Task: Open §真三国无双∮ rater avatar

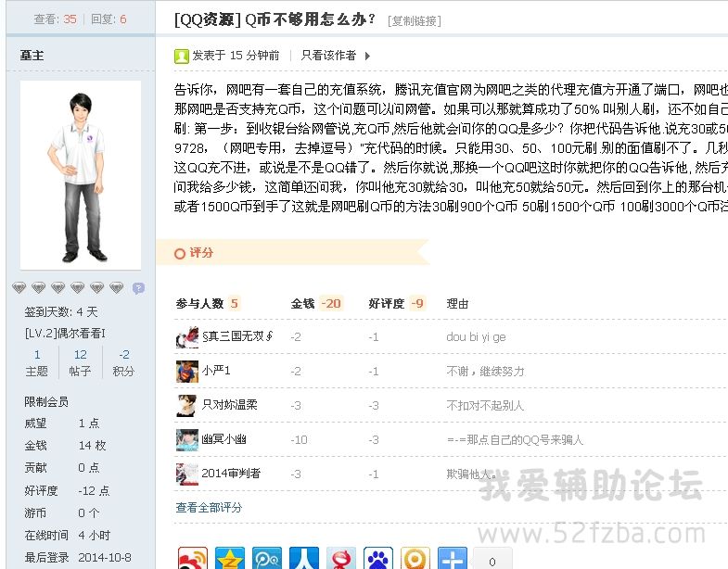Action: (x=187, y=337)
